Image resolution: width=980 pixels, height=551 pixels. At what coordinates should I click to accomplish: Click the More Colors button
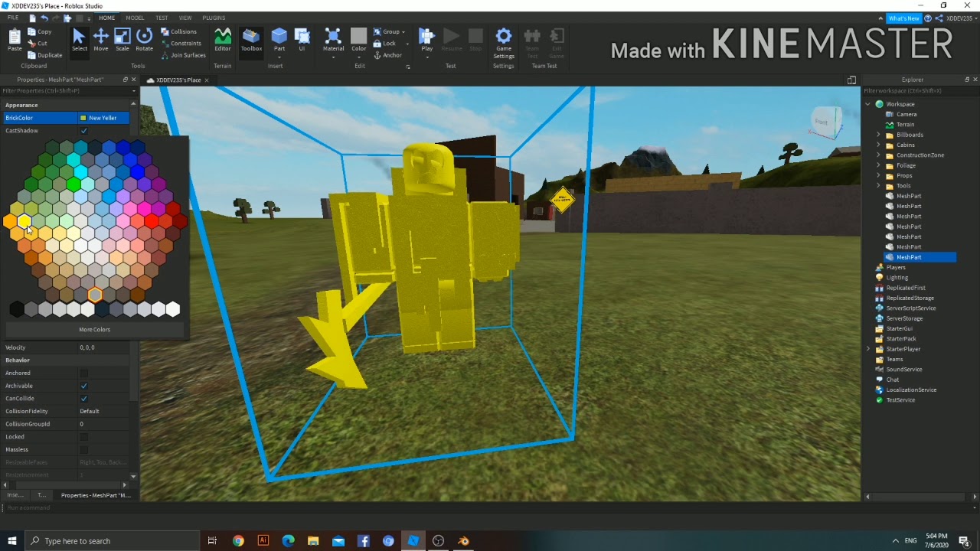point(95,330)
